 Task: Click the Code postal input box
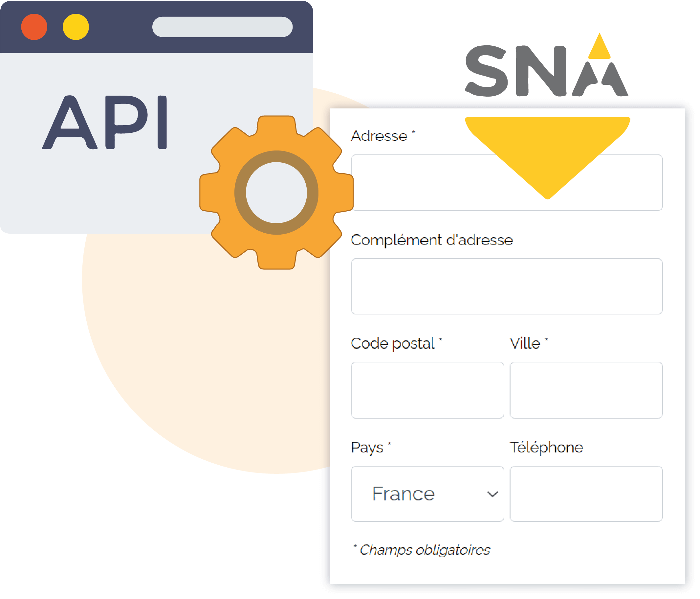[x=427, y=390]
